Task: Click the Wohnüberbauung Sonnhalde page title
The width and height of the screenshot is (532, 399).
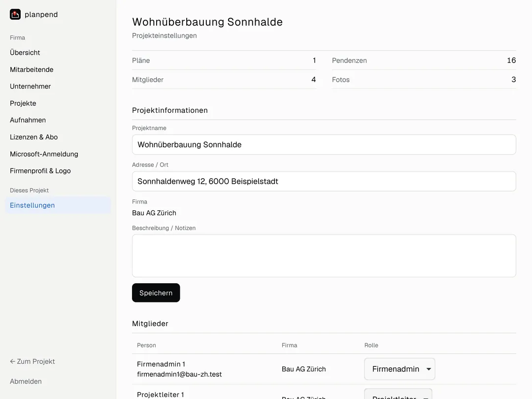Action: pyautogui.click(x=207, y=22)
